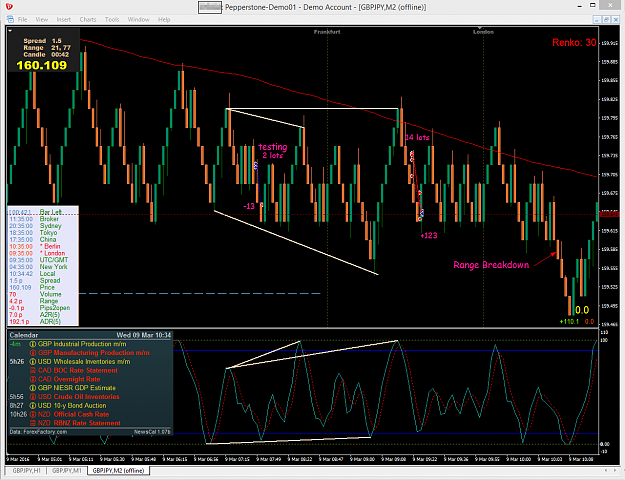
Task: Open the Window menu
Action: pos(138,19)
